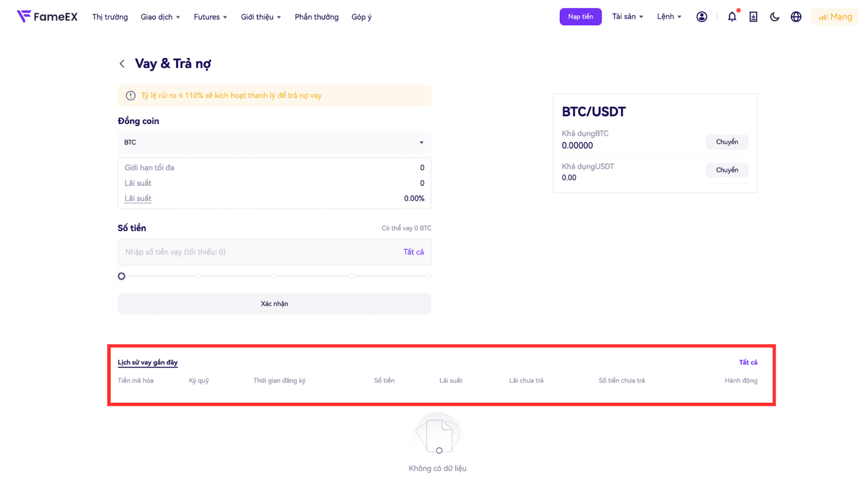Viewport: 868px width, 486px height.
Task: Open the language globe icon
Action: tap(796, 17)
